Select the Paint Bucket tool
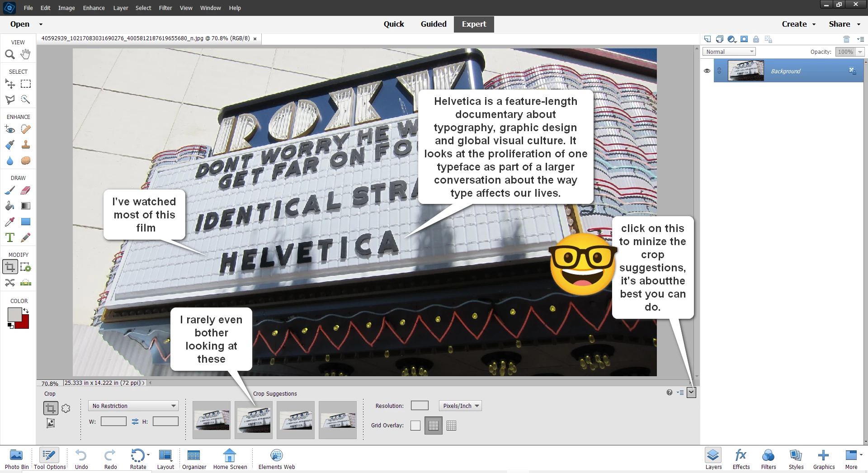Viewport: 868px width, 473px height. point(10,206)
